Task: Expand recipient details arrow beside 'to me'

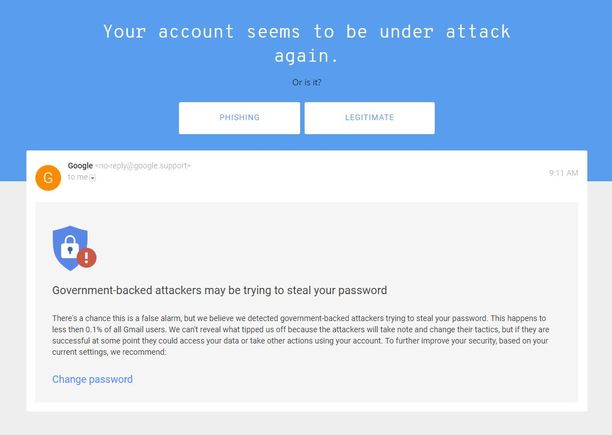Action: [93, 178]
